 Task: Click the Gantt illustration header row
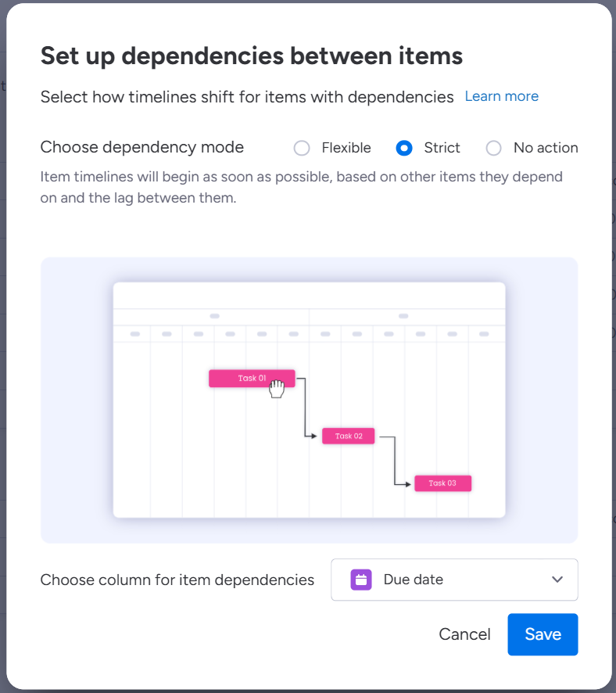click(309, 325)
